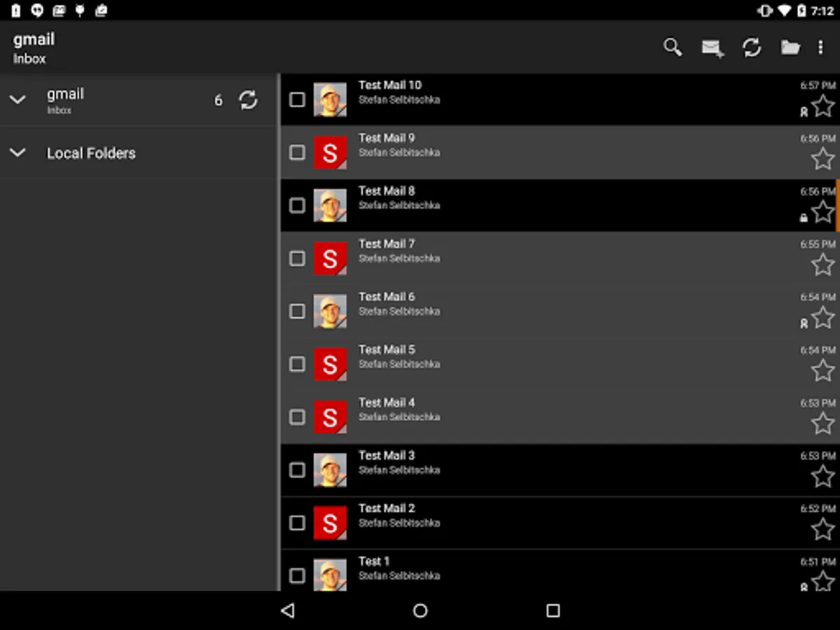Select checkbox for Test Mail 10
This screenshot has width=840, height=630.
coord(297,99)
